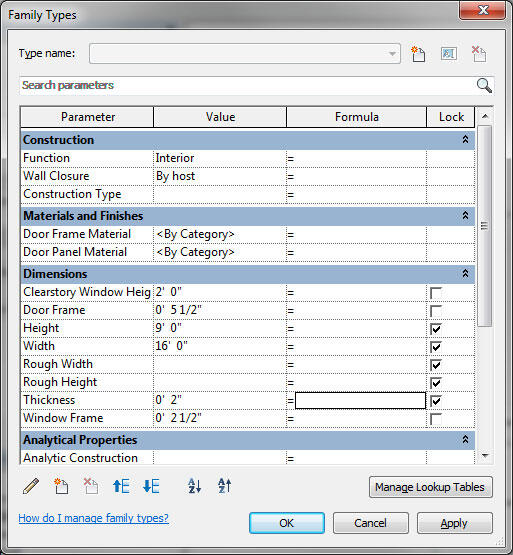Screen dimensions: 513x555
Task: Open the How do I manage family types link
Action: pos(93,518)
